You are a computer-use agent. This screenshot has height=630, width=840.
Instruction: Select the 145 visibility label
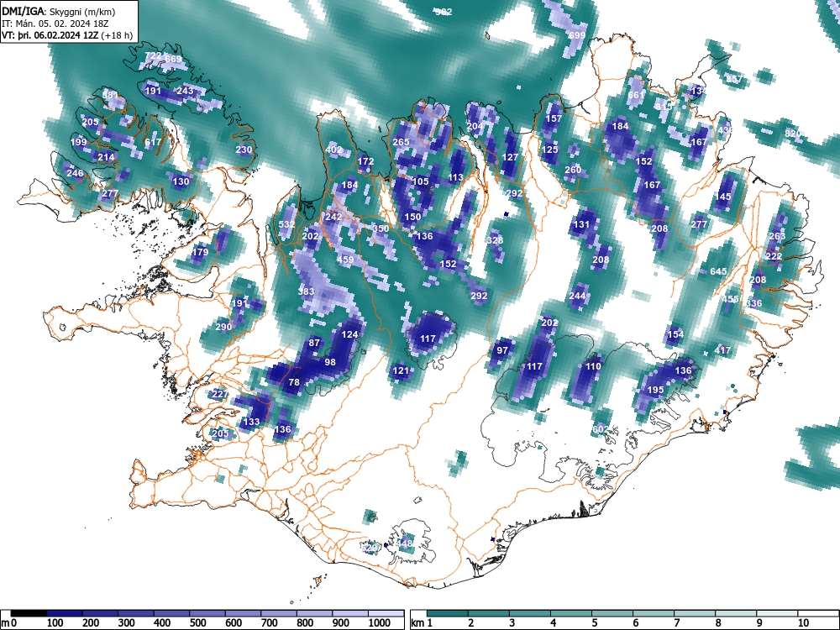point(723,197)
